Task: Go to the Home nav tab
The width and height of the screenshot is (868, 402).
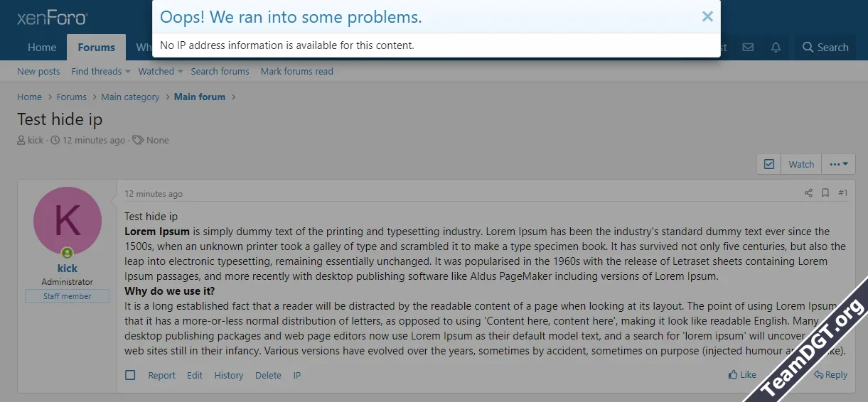Action: (42, 48)
